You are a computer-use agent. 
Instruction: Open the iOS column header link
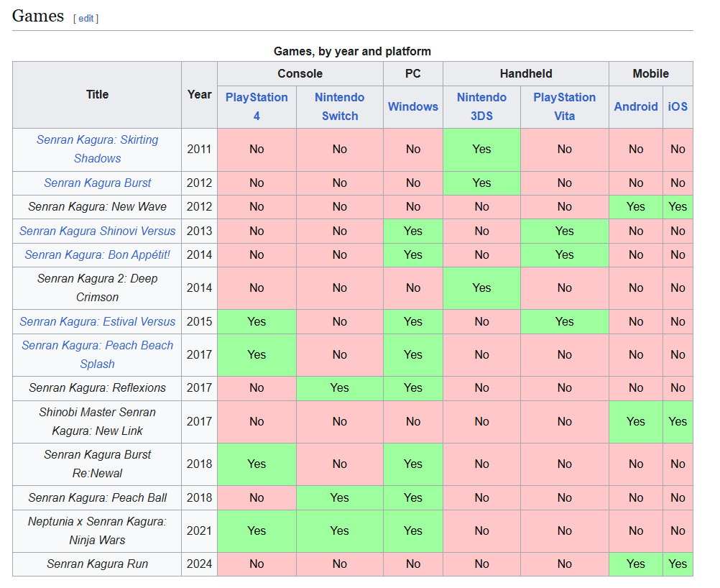tap(678, 106)
